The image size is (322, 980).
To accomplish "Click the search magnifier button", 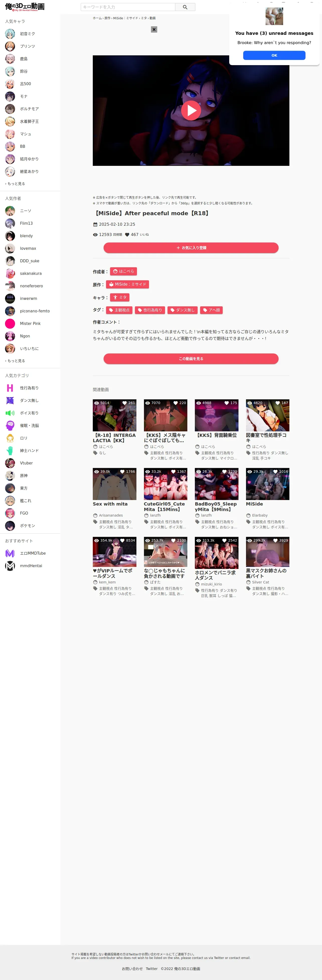I will 185,7.
